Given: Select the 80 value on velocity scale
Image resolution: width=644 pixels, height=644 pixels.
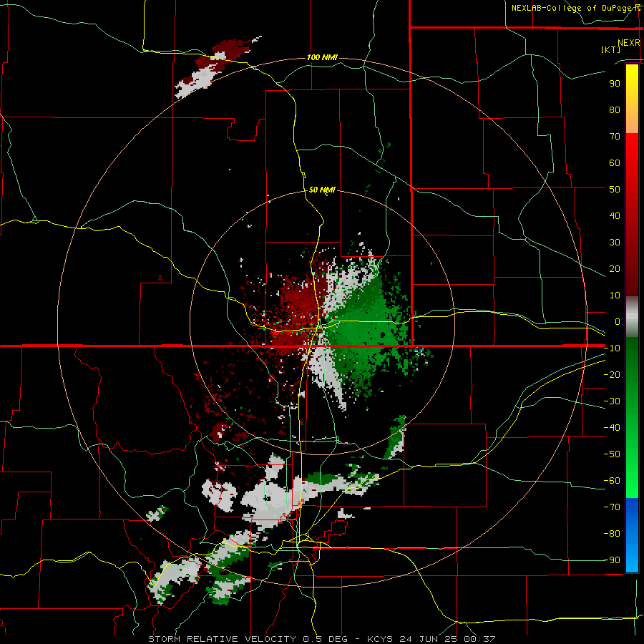Looking at the screenshot, I should pyautogui.click(x=615, y=109).
